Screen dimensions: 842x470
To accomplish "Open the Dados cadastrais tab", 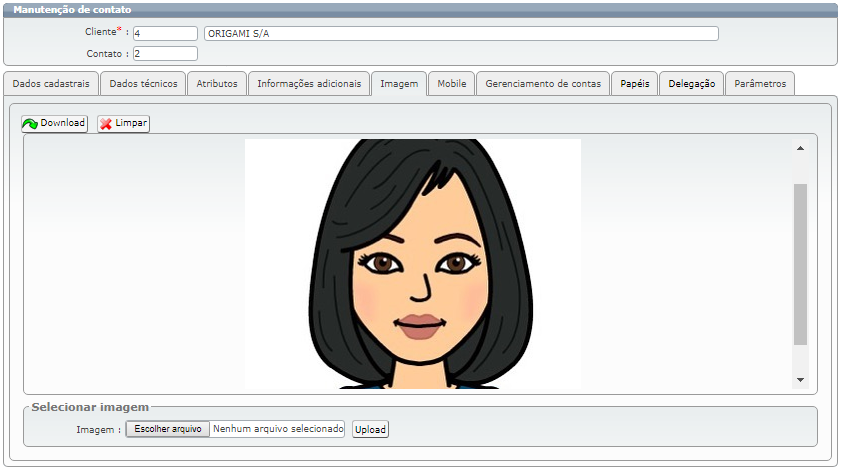I will (x=51, y=84).
